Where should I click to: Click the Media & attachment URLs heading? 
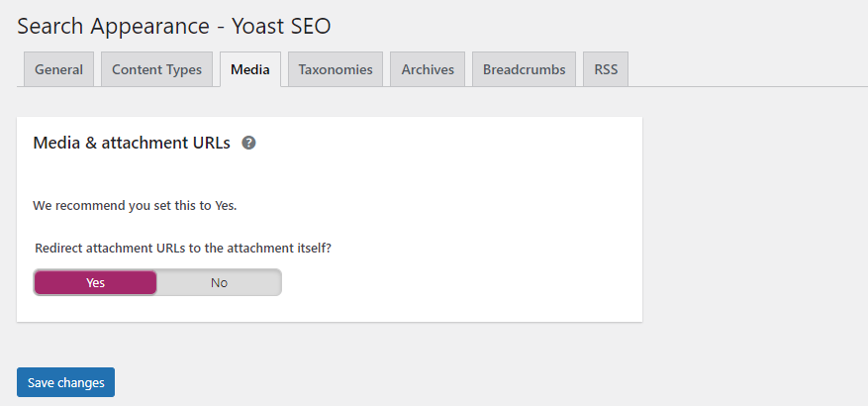(x=132, y=143)
